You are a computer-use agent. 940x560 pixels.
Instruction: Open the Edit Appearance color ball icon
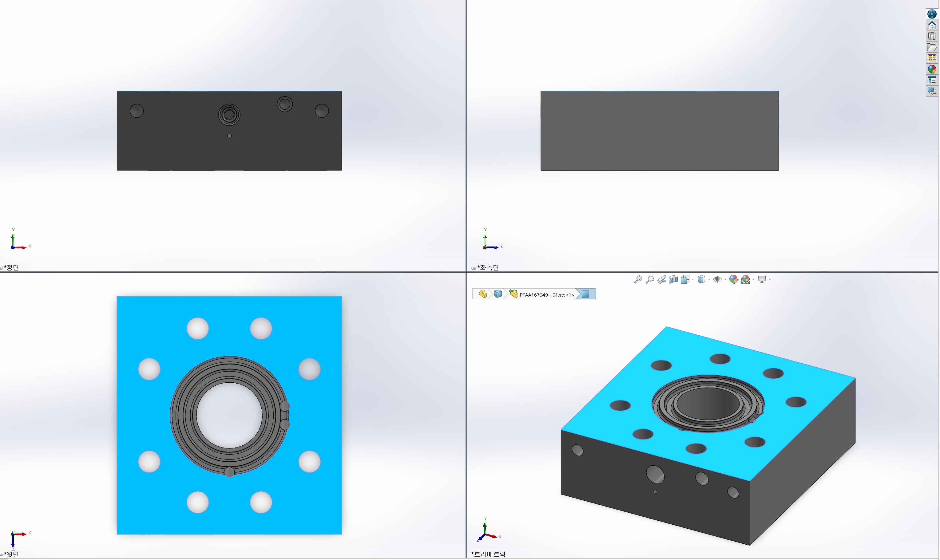(733, 279)
